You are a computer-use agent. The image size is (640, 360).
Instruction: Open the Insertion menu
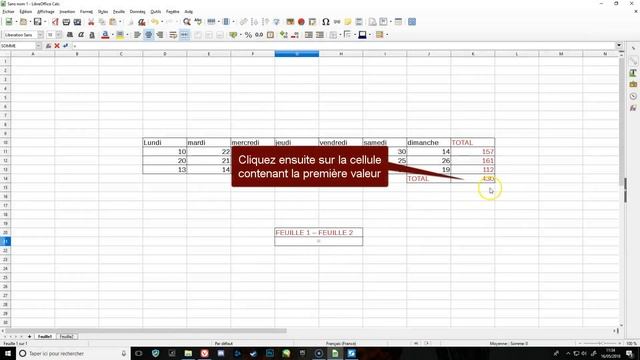pyautogui.click(x=67, y=12)
